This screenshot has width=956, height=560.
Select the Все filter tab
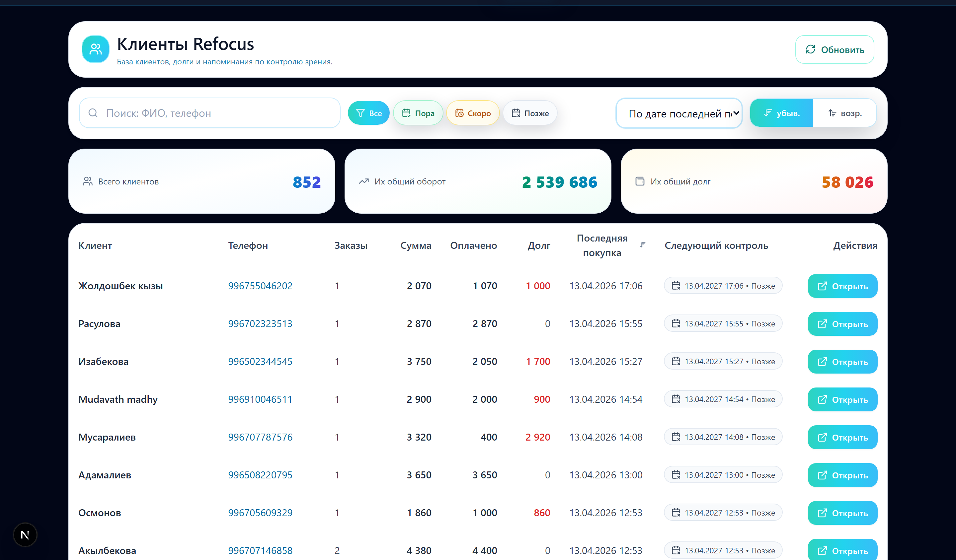tap(368, 113)
